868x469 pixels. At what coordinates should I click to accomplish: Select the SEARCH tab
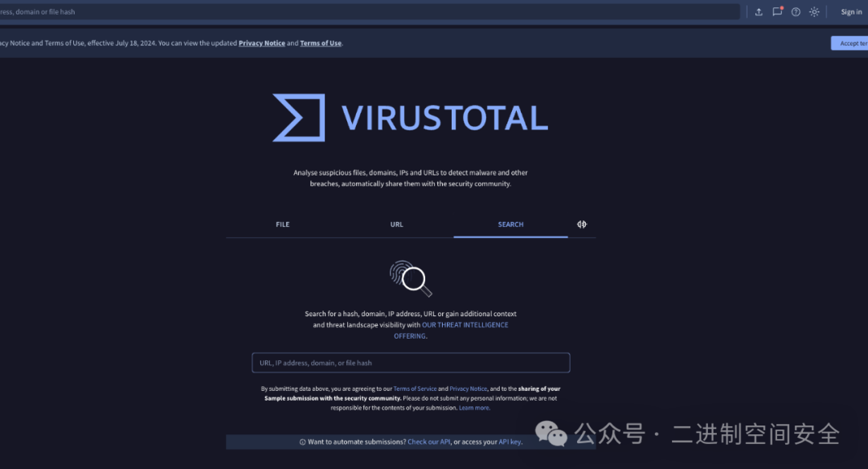pyautogui.click(x=510, y=224)
